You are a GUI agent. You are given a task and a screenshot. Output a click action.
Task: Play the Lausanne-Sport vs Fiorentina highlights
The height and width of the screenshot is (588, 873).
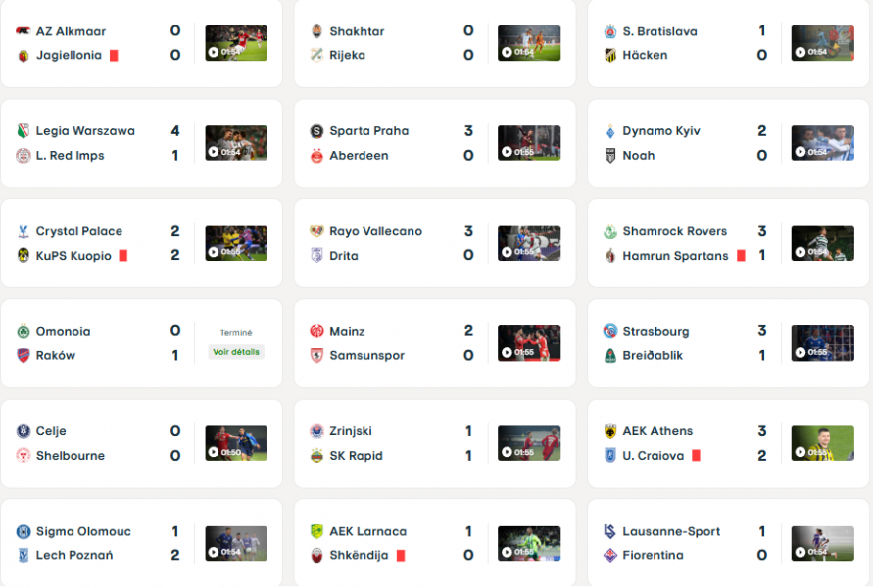pyautogui.click(x=822, y=543)
